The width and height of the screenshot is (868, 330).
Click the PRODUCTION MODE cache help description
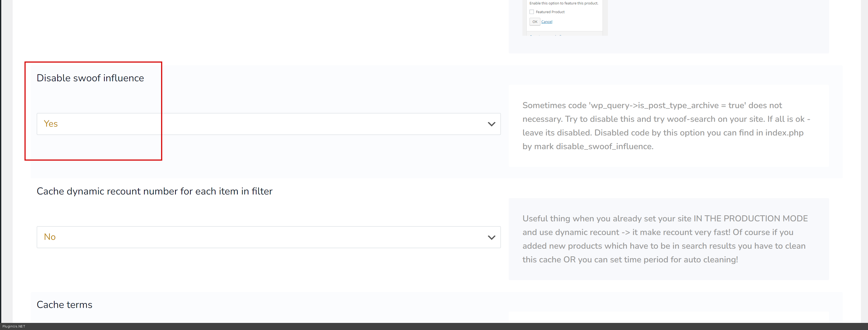[x=666, y=239]
